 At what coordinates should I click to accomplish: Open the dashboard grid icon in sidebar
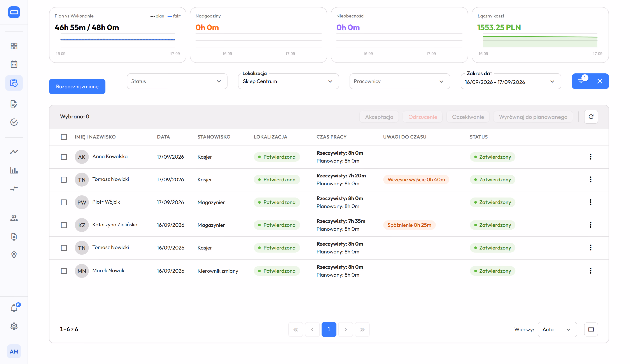click(14, 46)
